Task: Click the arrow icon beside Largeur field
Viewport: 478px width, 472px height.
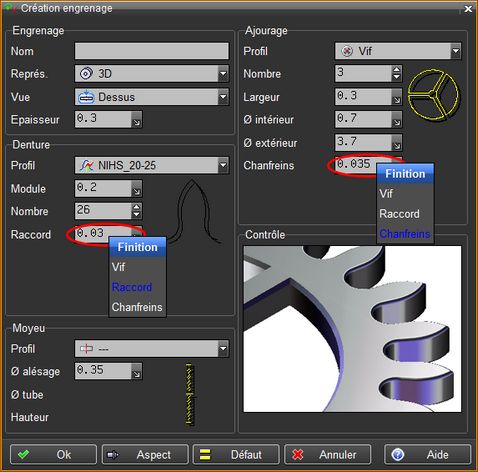Action: tap(396, 97)
